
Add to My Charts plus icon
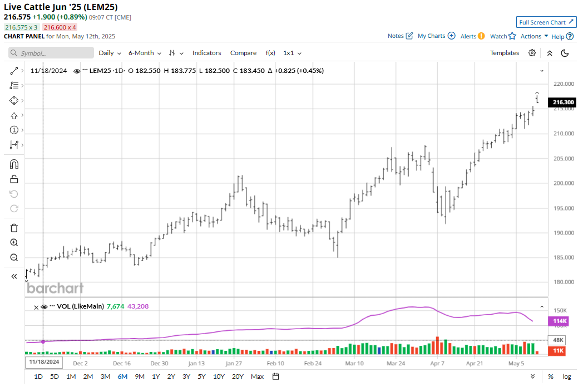[452, 36]
